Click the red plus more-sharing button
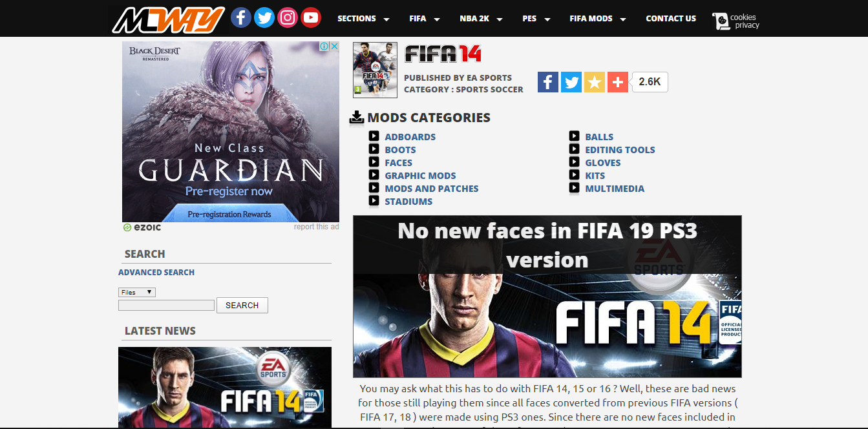The width and height of the screenshot is (868, 429). click(x=618, y=82)
